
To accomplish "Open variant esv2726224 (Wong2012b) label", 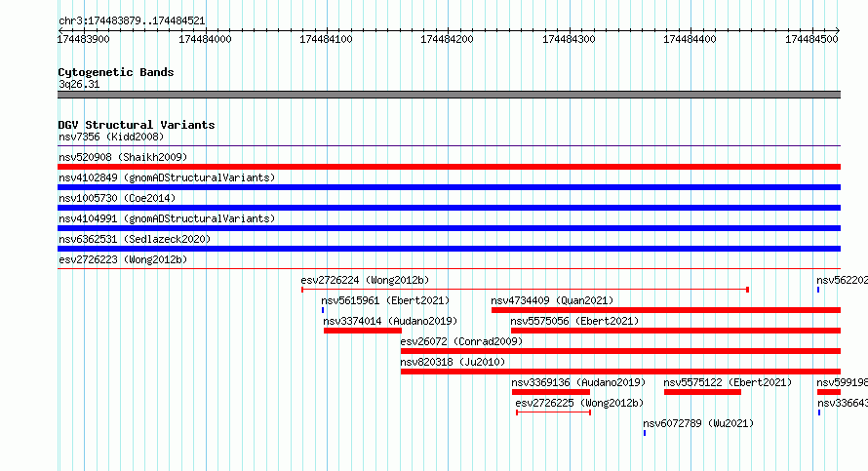I will 365,280.
